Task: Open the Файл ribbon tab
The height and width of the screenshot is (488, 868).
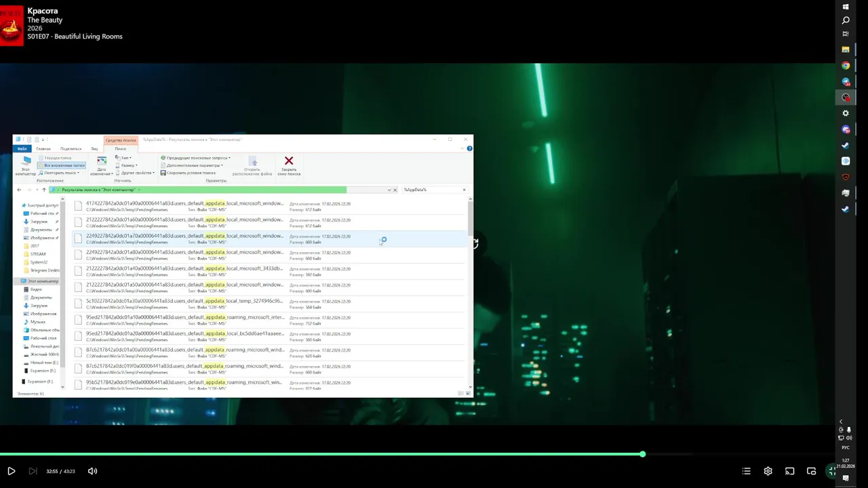Action: [x=22, y=148]
